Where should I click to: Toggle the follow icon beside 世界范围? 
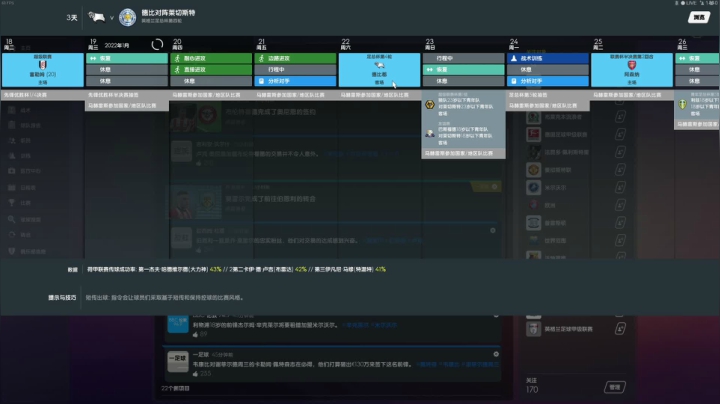pos(620,240)
